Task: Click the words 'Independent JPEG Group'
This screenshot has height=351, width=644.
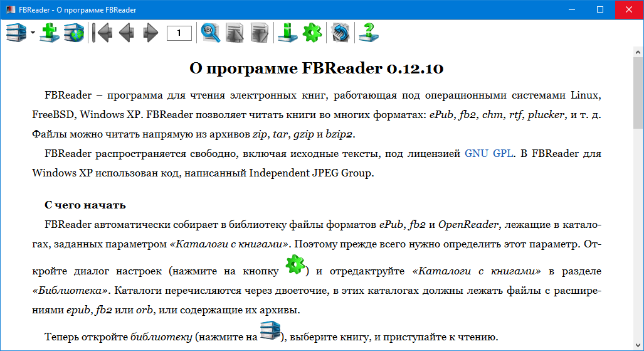Action: [x=310, y=173]
